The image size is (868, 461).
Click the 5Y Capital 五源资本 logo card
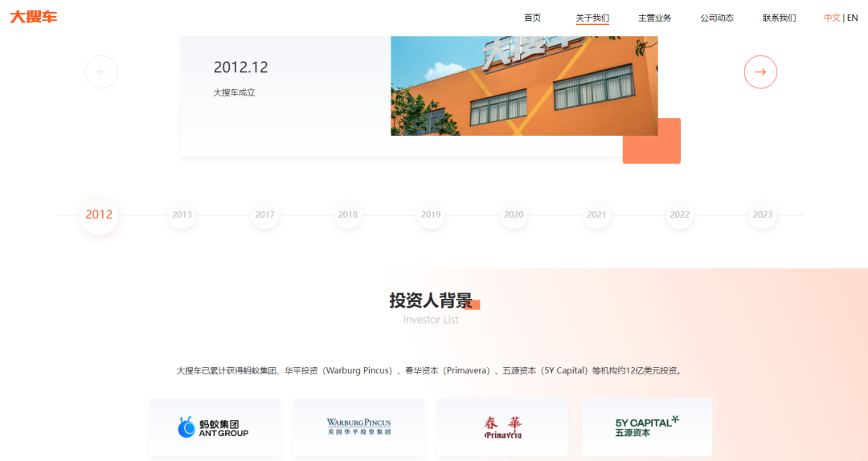[647, 427]
